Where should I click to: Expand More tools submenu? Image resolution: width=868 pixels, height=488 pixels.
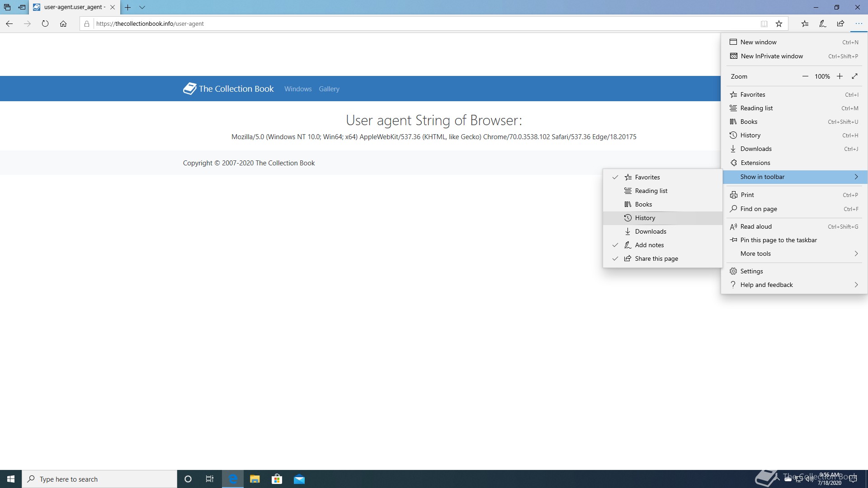794,253
